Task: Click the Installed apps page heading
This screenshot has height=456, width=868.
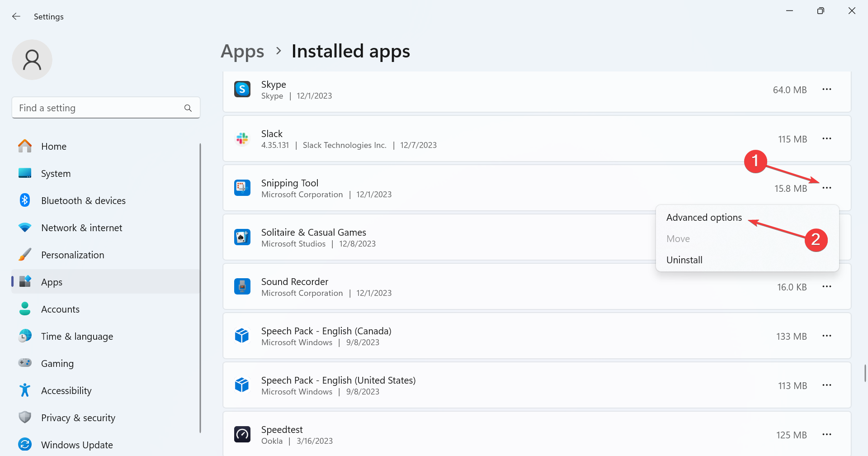Action: (x=351, y=51)
